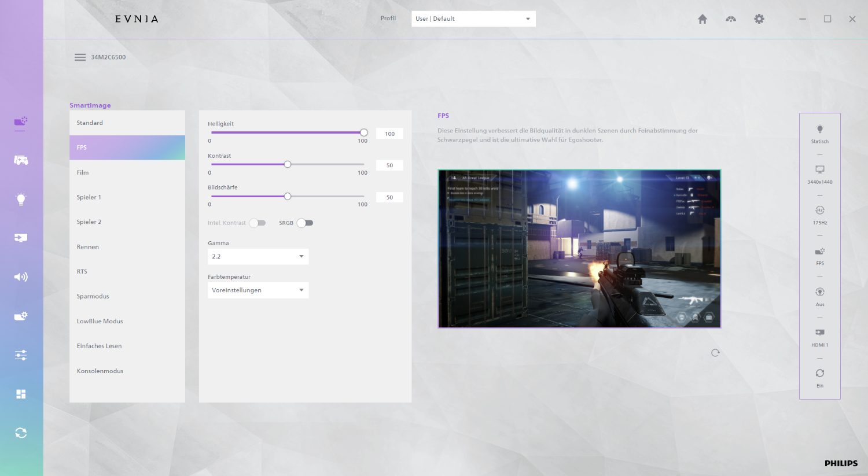Click the EVNIA logo
Image resolution: width=868 pixels, height=476 pixels.
coord(137,19)
